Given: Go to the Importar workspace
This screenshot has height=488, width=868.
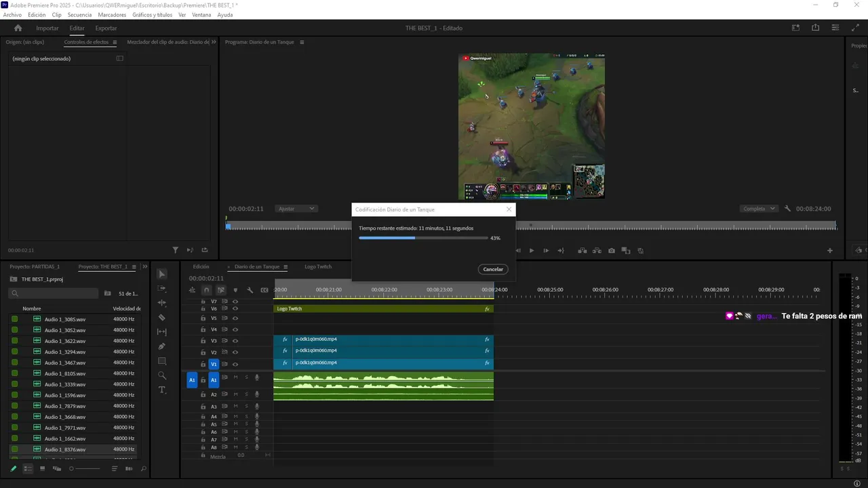Looking at the screenshot, I should click(x=47, y=28).
